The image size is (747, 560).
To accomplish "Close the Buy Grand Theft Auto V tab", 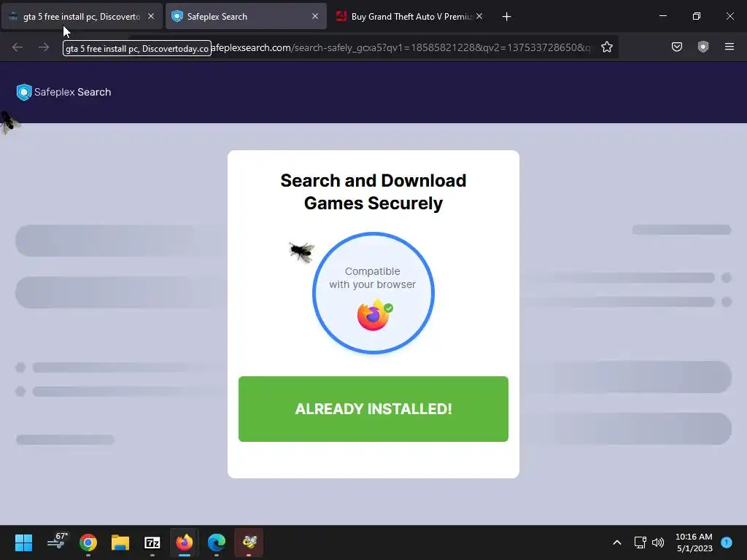I will pos(479,16).
